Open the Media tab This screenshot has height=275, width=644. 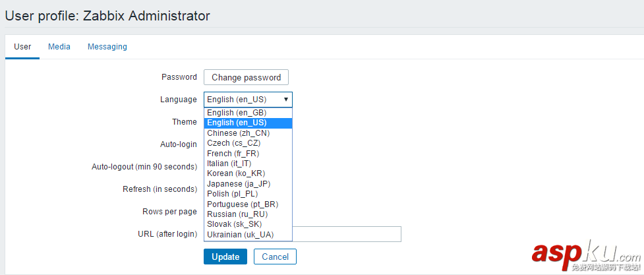click(59, 47)
